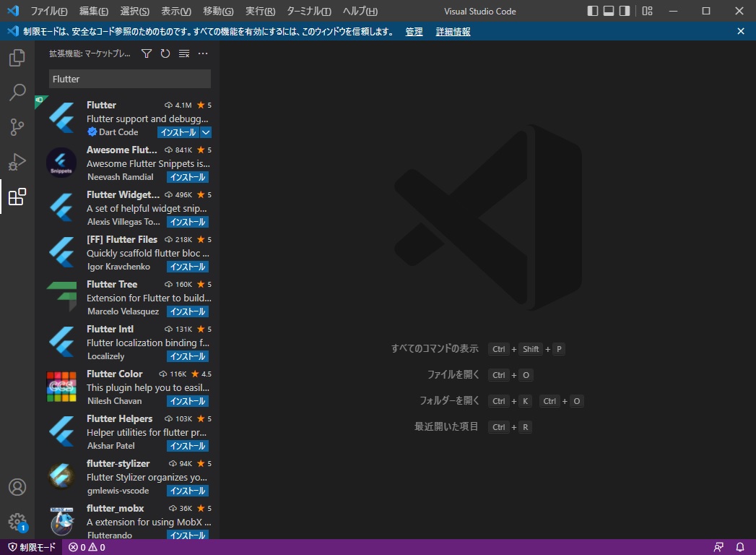Click the VS Code logo in title bar
The width and height of the screenshot is (756, 555).
[13, 11]
